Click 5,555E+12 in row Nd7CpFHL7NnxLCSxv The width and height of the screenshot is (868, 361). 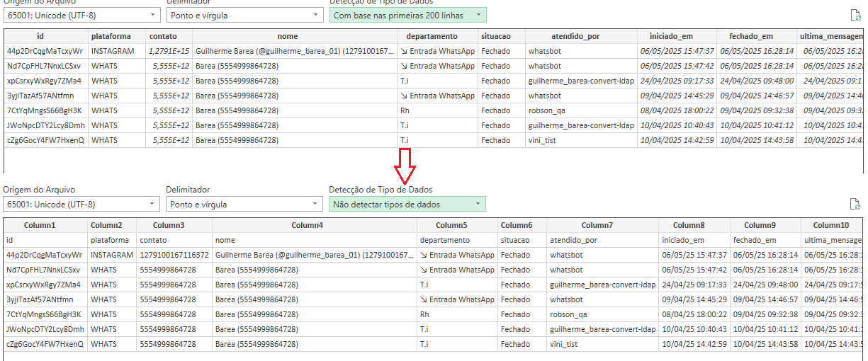pyautogui.click(x=169, y=66)
